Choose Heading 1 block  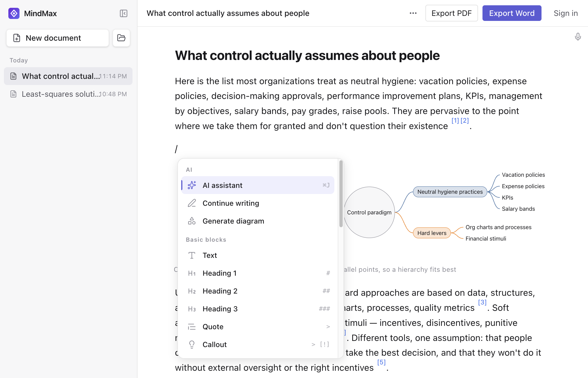258,273
